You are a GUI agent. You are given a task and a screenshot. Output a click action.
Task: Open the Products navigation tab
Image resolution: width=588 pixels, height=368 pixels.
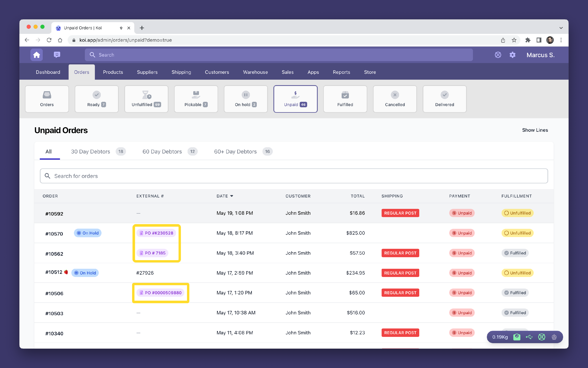pos(113,72)
